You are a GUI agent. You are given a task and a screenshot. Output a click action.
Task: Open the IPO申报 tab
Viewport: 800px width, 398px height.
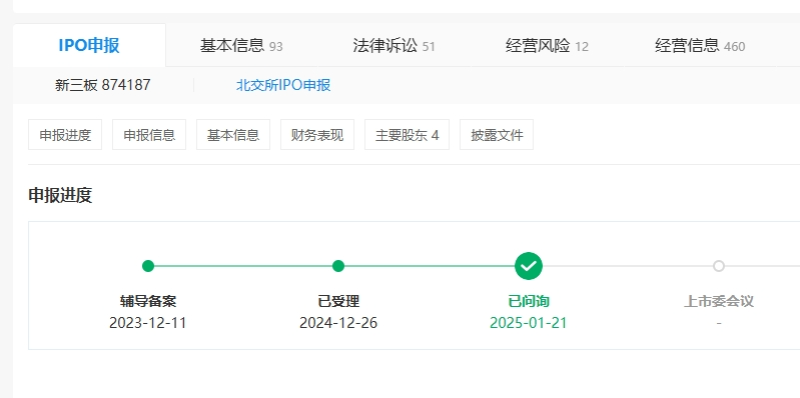coord(89,45)
